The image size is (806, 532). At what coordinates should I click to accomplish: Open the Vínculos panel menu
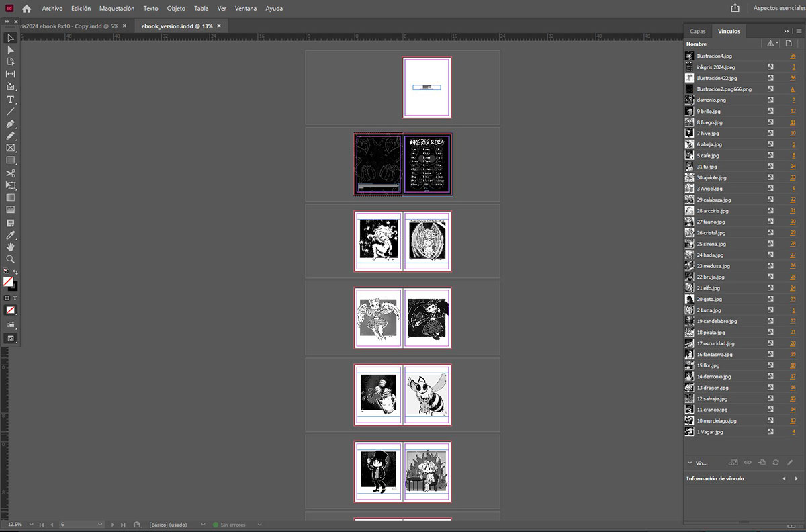coord(799,31)
